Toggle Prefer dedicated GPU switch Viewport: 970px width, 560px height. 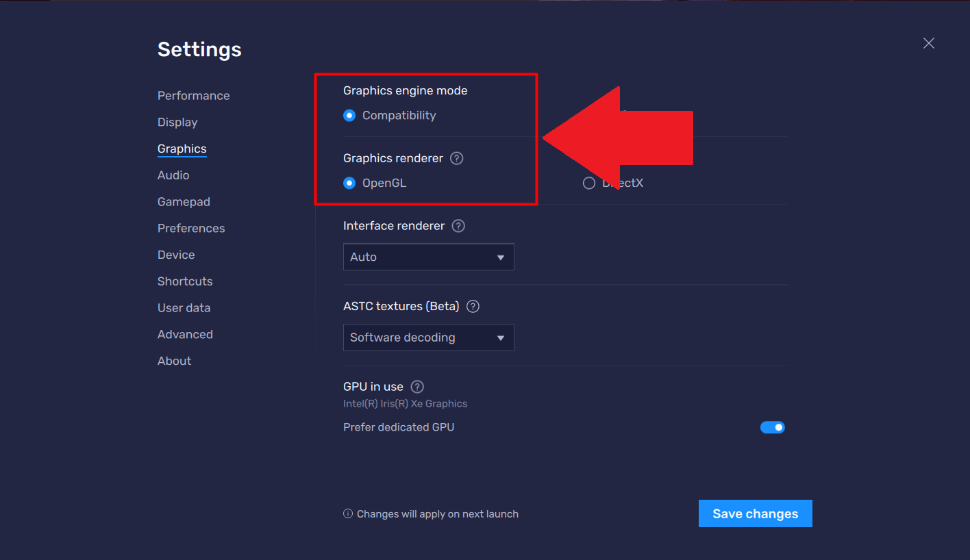coord(772,427)
